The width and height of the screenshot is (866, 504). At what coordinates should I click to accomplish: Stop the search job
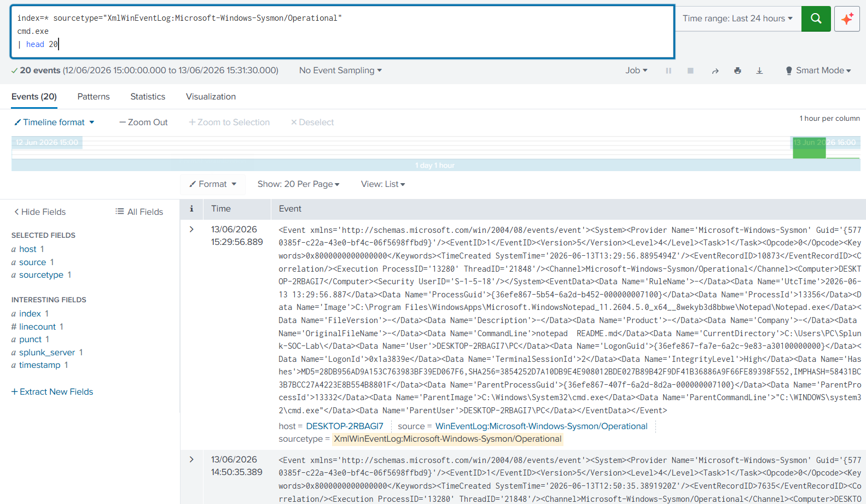click(690, 71)
